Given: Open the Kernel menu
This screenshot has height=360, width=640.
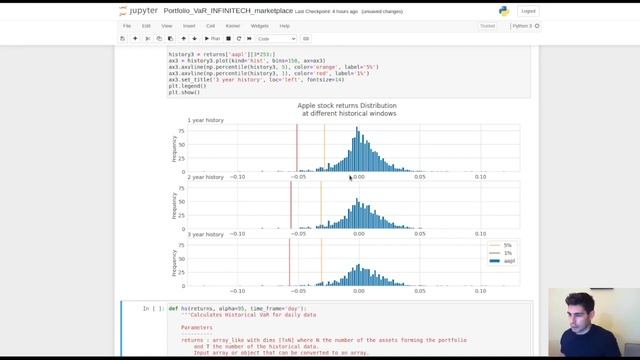Looking at the screenshot, I should click(233, 26).
